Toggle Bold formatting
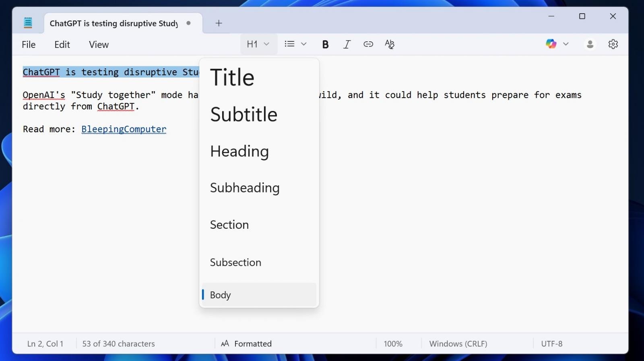Screen dimensions: 644x361 pyautogui.click(x=325, y=44)
